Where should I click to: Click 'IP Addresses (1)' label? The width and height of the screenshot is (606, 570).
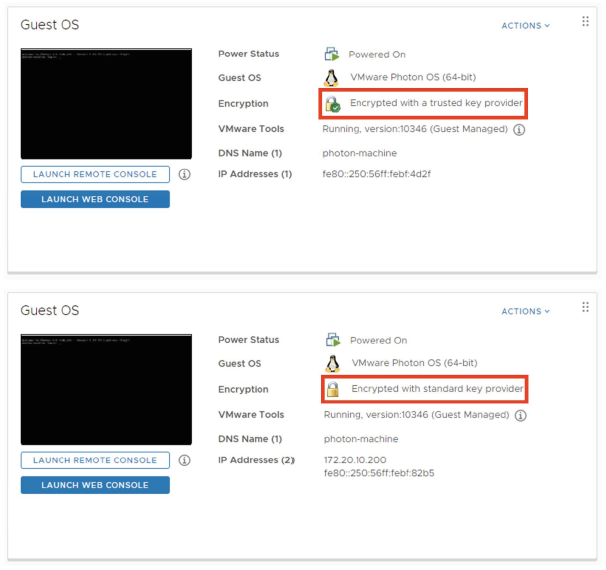pos(255,174)
